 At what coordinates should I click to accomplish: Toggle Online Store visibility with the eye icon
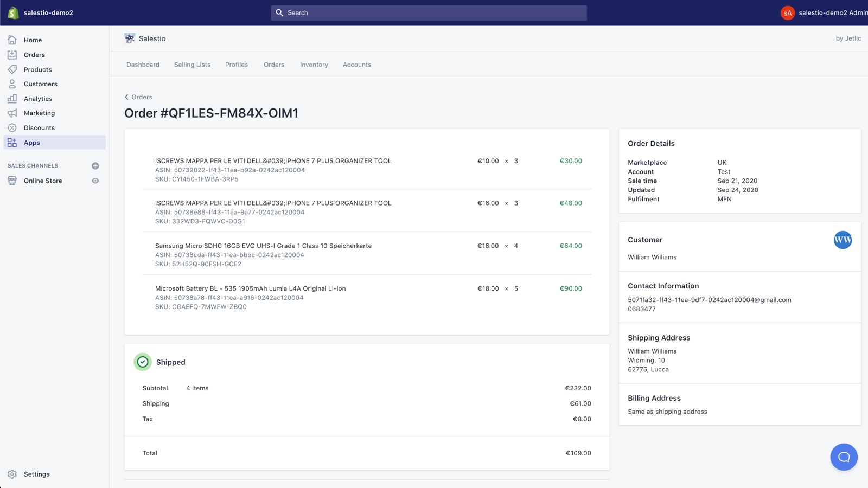[x=95, y=181]
